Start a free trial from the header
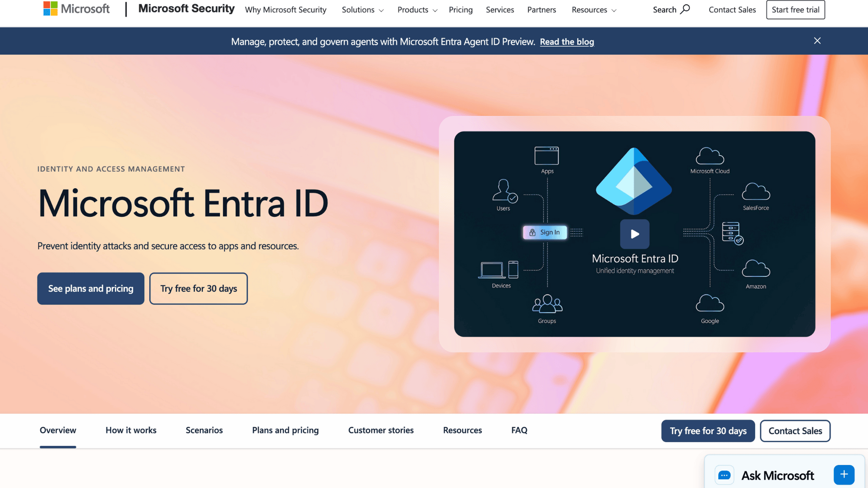This screenshot has height=488, width=868. tap(795, 9)
